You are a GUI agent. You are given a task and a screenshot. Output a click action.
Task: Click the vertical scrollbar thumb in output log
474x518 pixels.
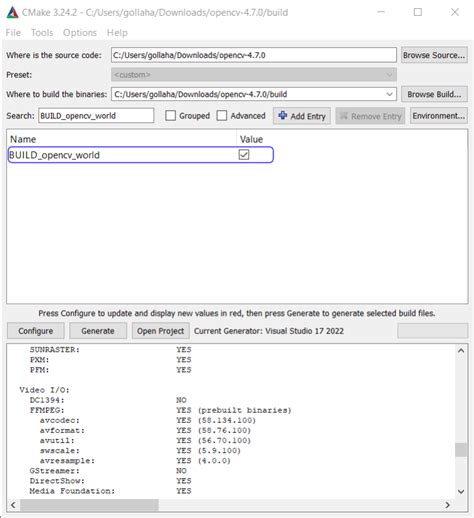pos(461,450)
